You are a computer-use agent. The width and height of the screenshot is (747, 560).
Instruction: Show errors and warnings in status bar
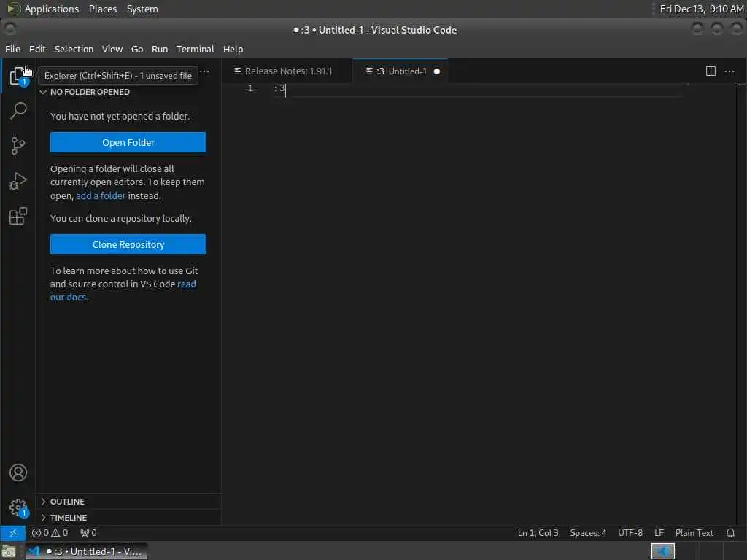click(50, 533)
